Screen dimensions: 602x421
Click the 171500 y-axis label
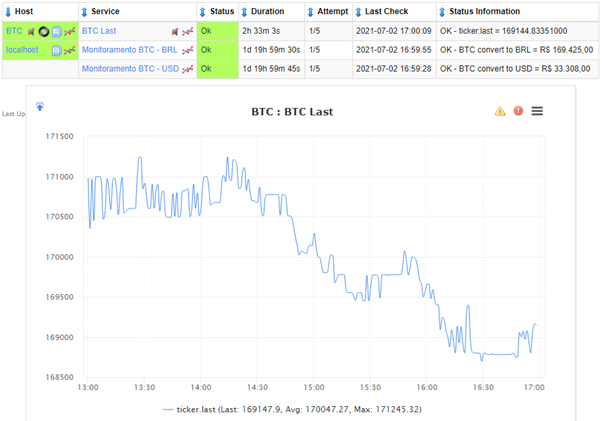60,136
